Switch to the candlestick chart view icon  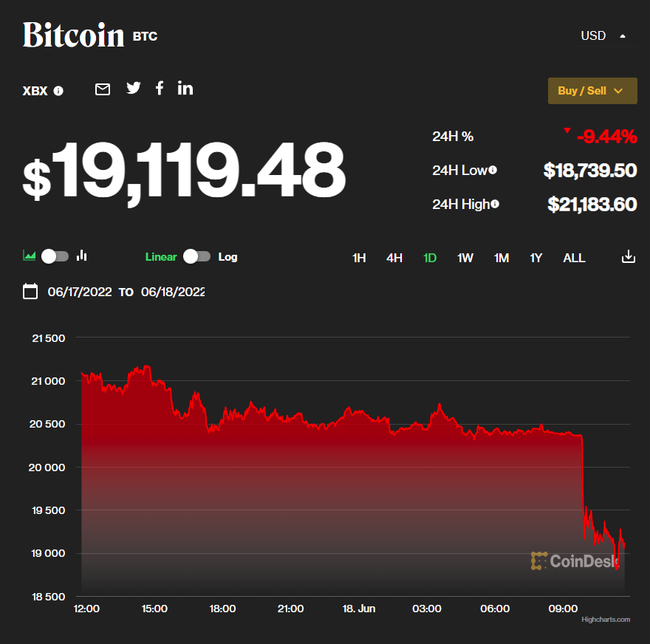[x=81, y=256]
